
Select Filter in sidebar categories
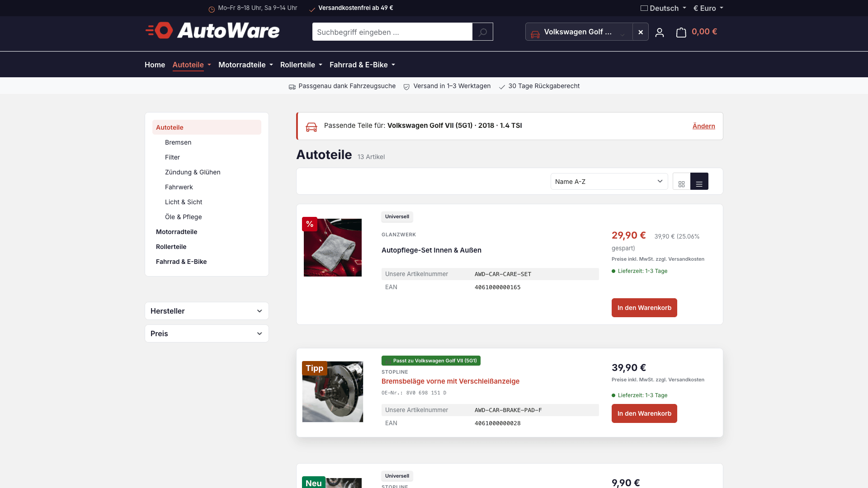[172, 157]
